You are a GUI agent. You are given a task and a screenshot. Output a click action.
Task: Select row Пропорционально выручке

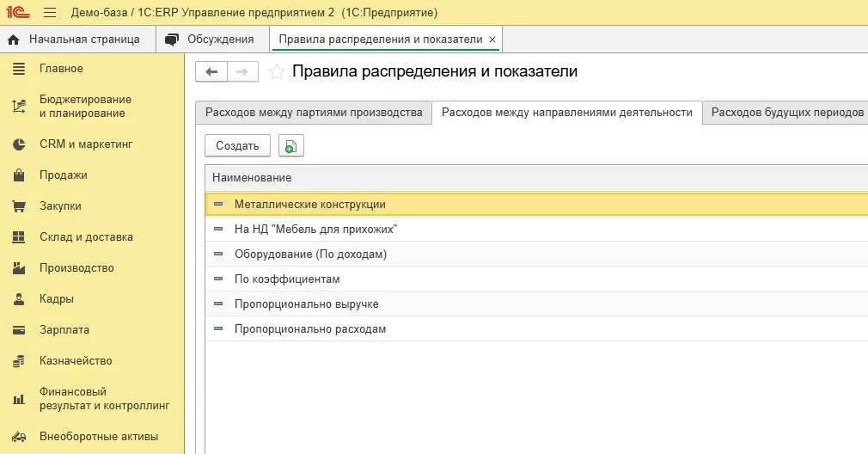pyautogui.click(x=536, y=304)
